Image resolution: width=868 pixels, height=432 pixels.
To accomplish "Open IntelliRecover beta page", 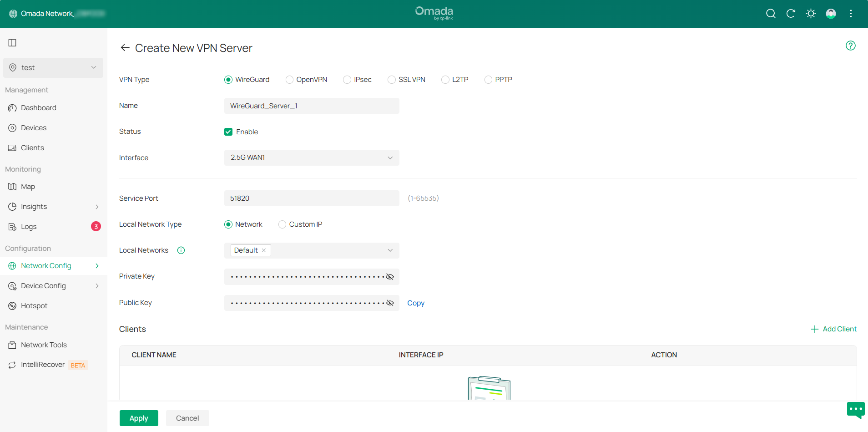I will pyautogui.click(x=43, y=364).
